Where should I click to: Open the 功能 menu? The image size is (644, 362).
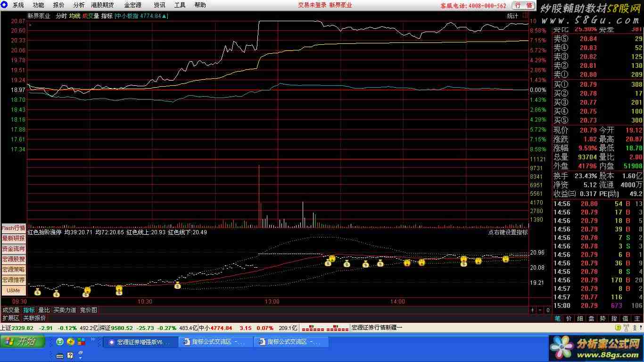pyautogui.click(x=38, y=5)
